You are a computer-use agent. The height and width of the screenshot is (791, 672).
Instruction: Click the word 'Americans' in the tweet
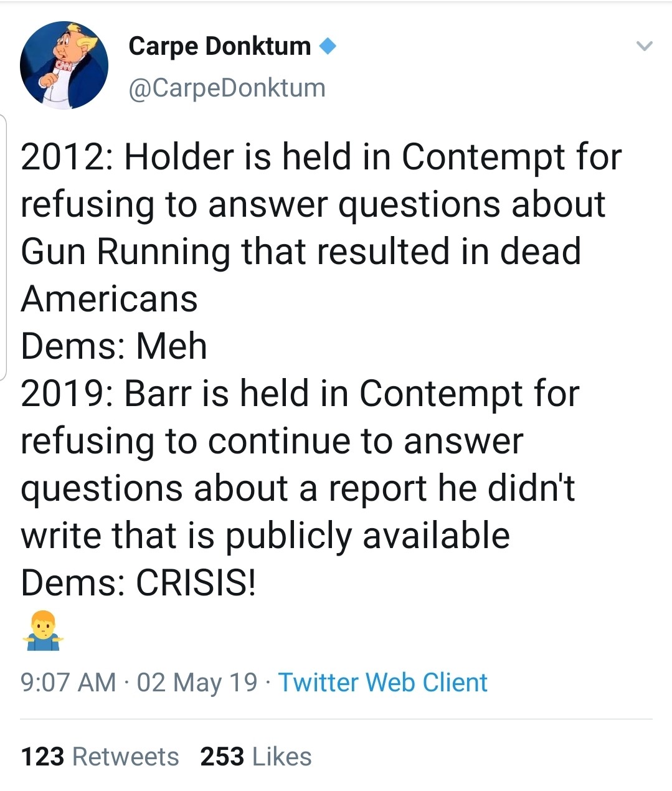pyautogui.click(x=110, y=299)
